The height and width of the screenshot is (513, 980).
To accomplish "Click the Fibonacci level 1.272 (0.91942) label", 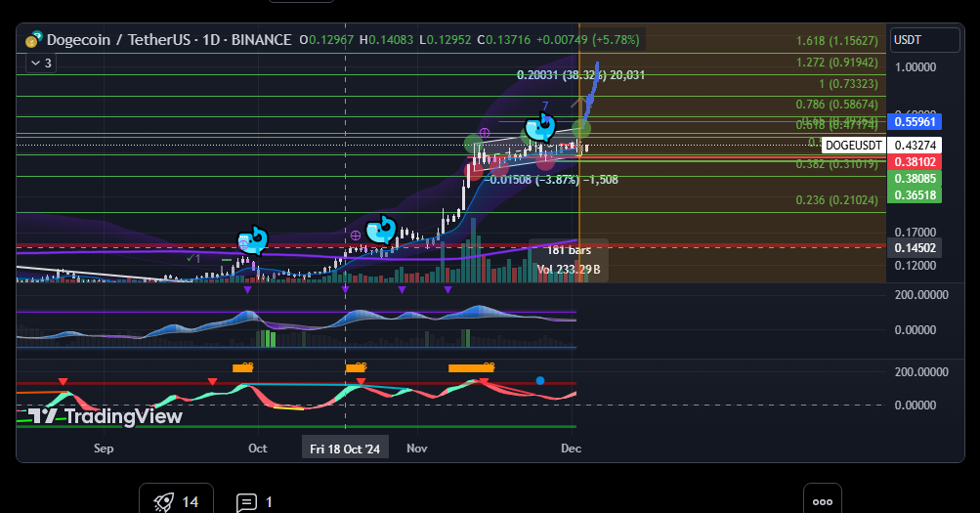I will click(837, 63).
